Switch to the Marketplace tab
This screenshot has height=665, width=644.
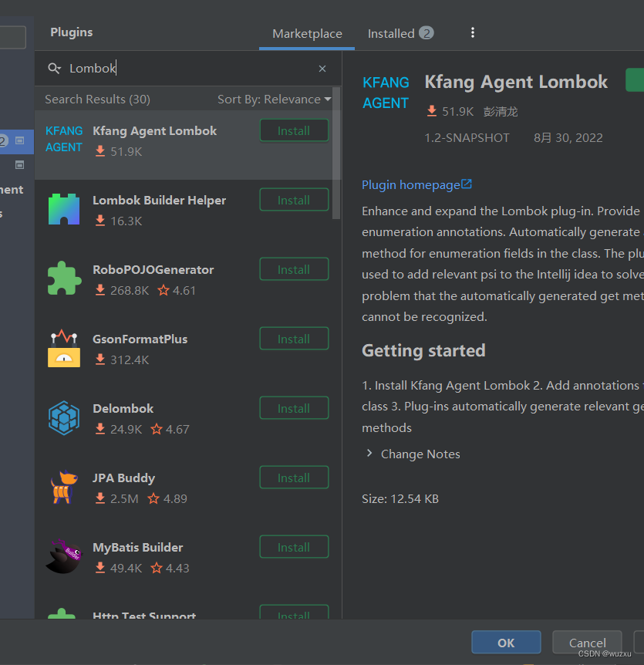307,33
